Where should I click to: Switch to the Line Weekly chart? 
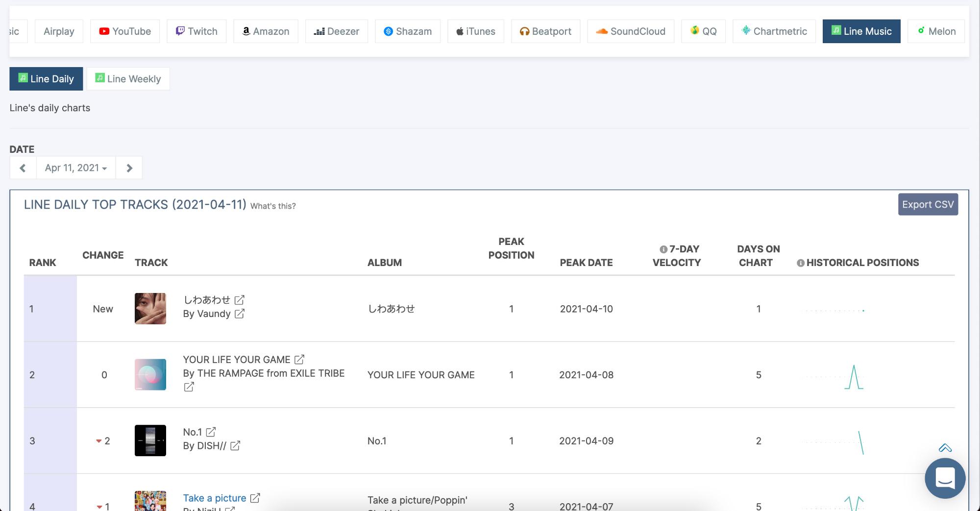click(128, 79)
